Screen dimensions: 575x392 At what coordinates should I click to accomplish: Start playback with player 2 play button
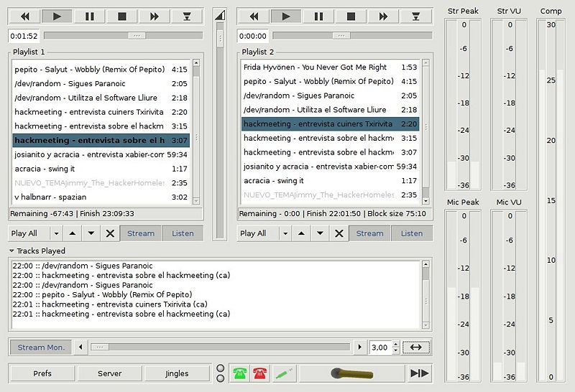point(286,17)
